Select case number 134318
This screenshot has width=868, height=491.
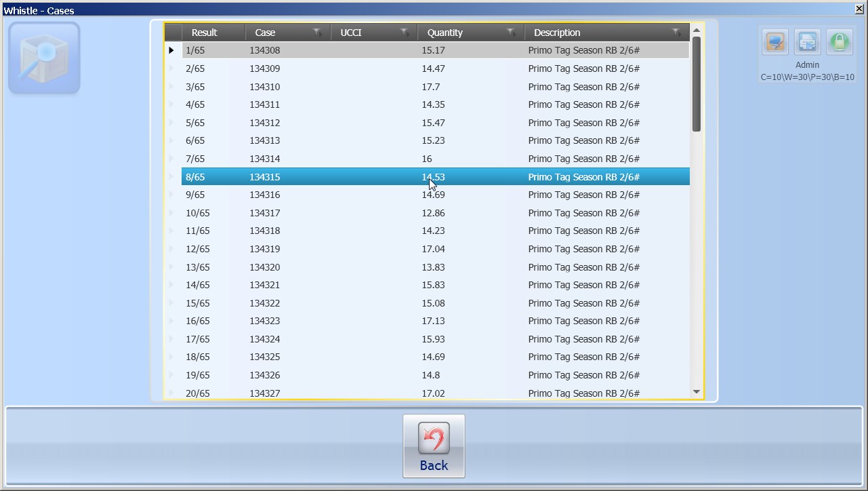(x=264, y=231)
